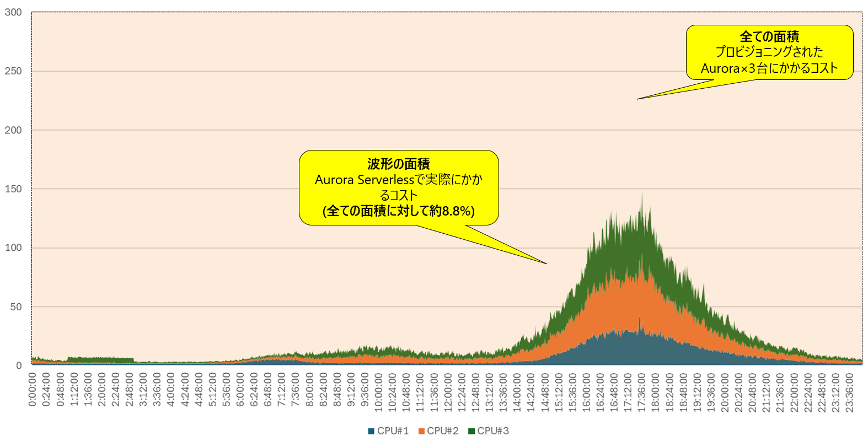Click the x-axis label 9:12:00
Image resolution: width=868 pixels, height=441 pixels.
[x=351, y=390]
